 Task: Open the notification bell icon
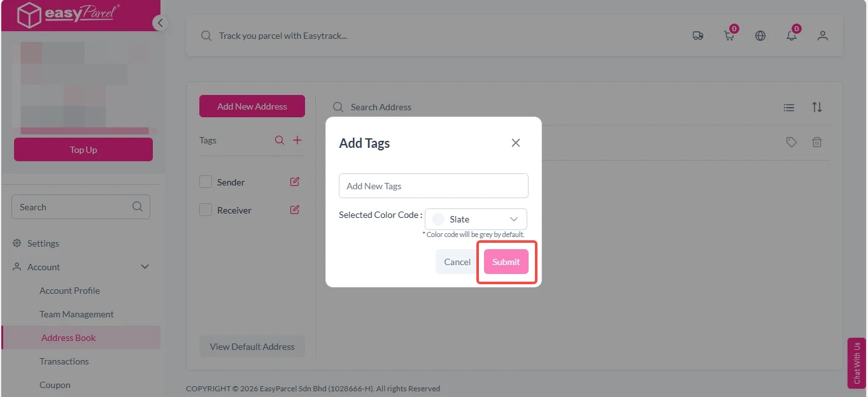pyautogui.click(x=792, y=36)
